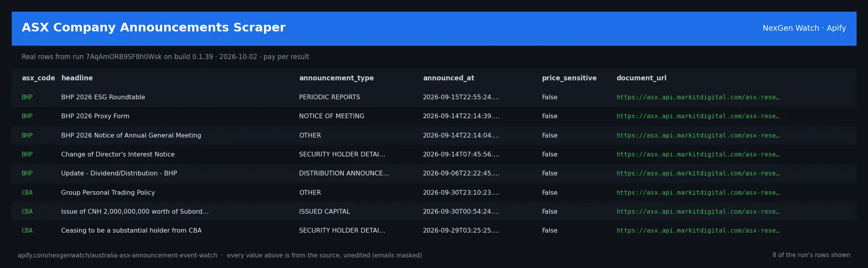The height and width of the screenshot is (268, 868).
Task: Click timestamp 2026-09-30T23:10:23
Action: [x=461, y=193]
